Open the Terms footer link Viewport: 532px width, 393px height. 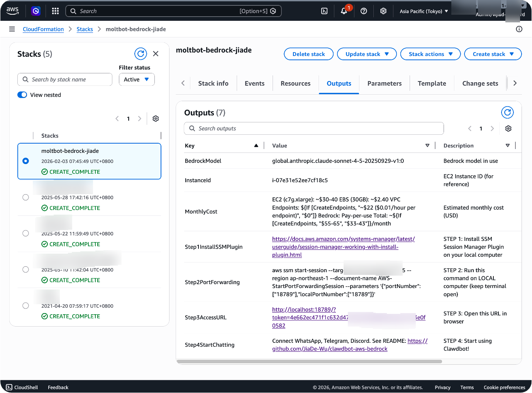point(467,387)
